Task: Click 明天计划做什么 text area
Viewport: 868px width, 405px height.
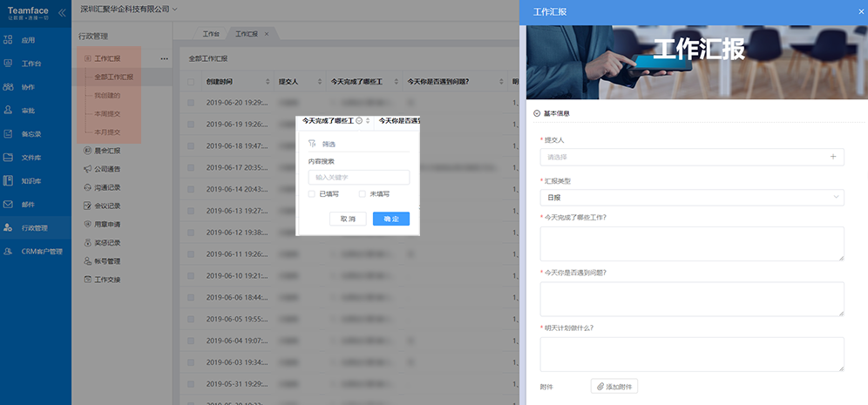Action: [x=692, y=354]
